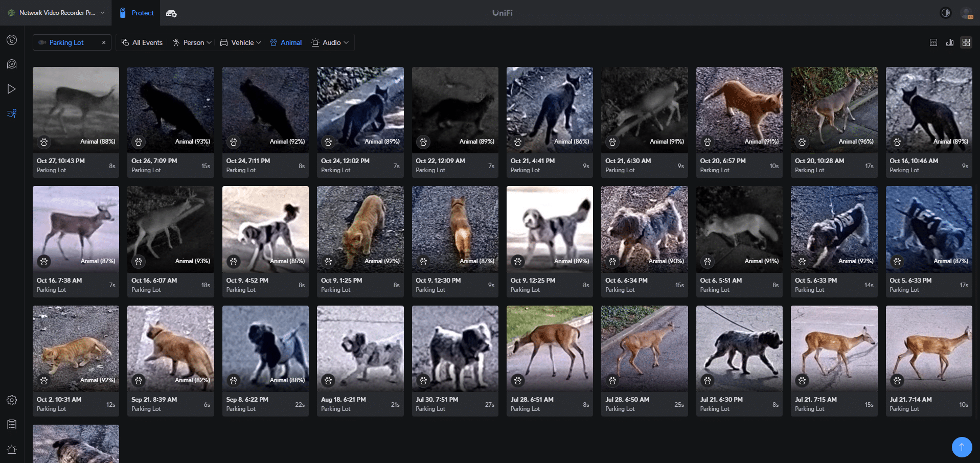This screenshot has height=463, width=980.
Task: Click paw icon on Oct 20, 6:57 PM thumbnail
Action: tap(708, 142)
